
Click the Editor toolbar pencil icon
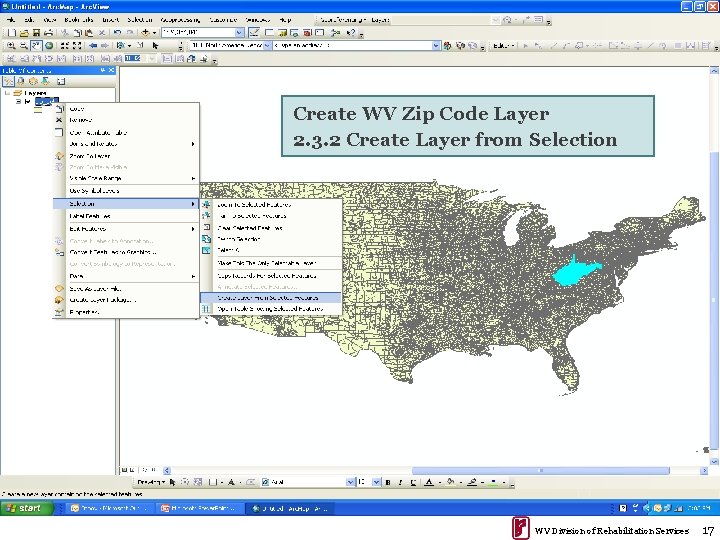pyautogui.click(x=253, y=33)
